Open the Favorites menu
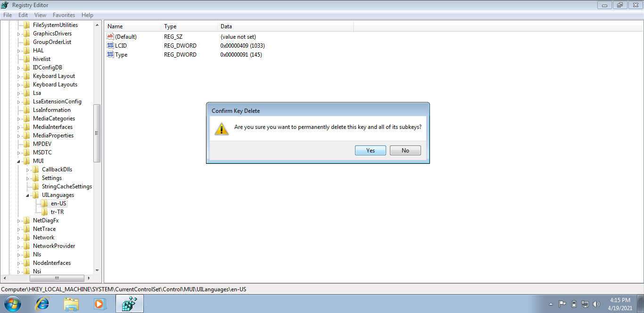644x313 pixels. pos(64,15)
